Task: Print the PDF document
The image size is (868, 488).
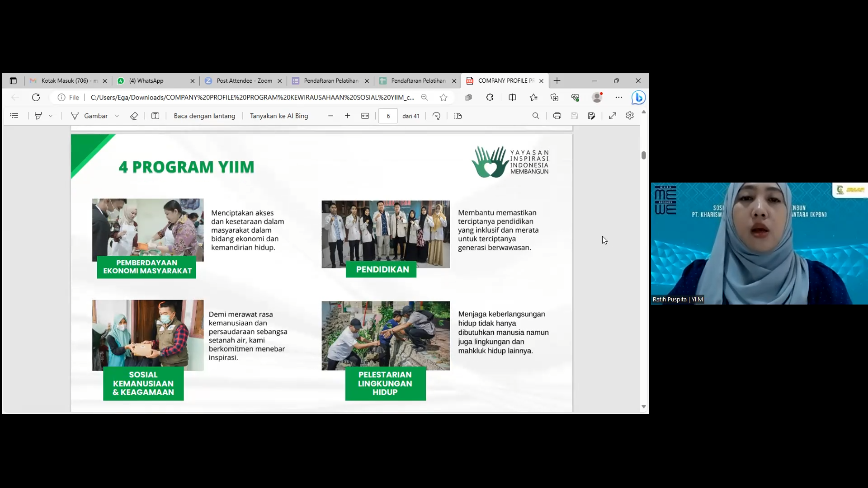Action: tap(557, 116)
